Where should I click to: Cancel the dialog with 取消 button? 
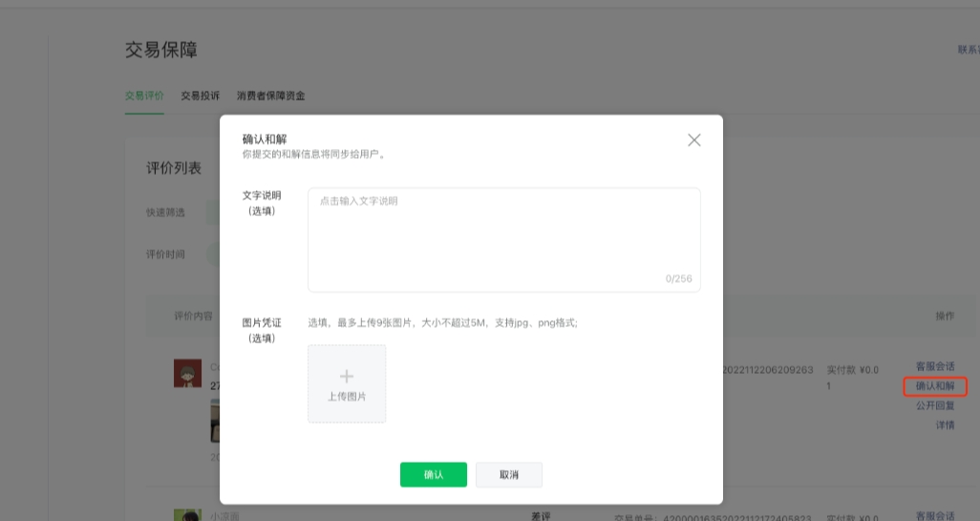coord(509,475)
